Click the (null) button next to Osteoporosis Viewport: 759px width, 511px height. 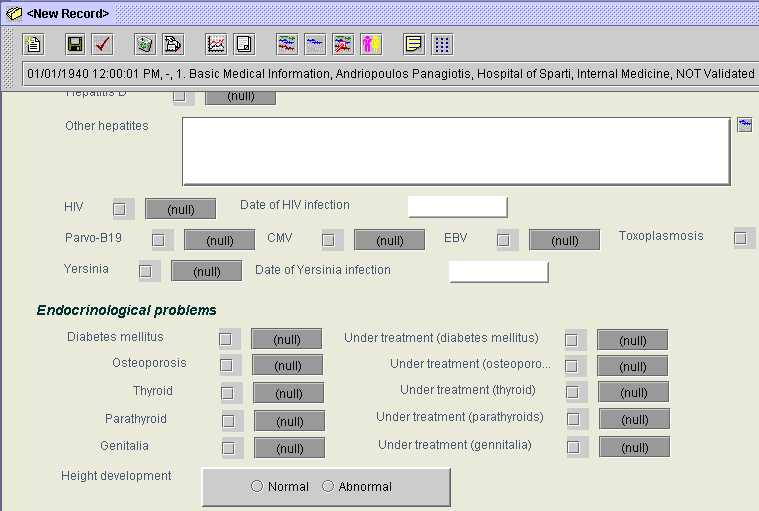[287, 366]
